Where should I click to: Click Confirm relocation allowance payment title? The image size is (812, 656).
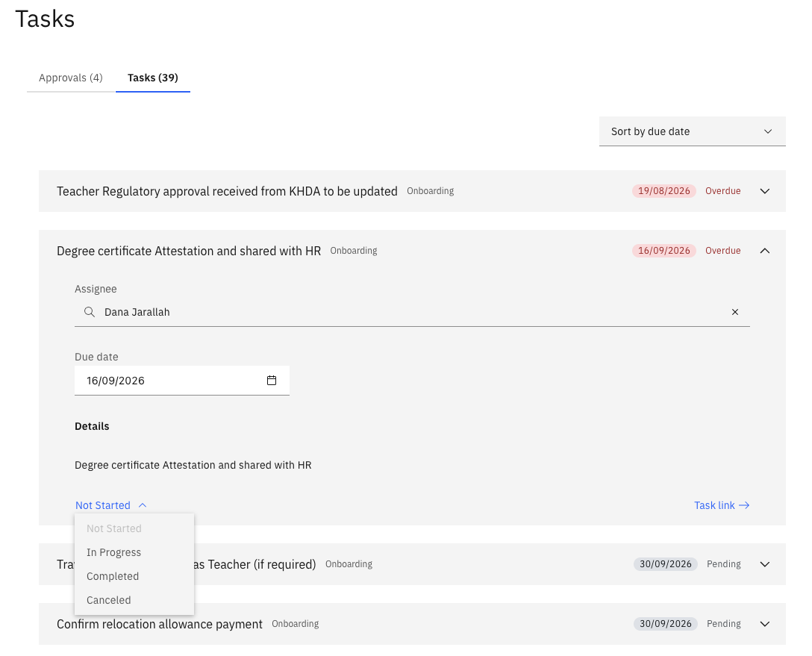pyautogui.click(x=160, y=624)
